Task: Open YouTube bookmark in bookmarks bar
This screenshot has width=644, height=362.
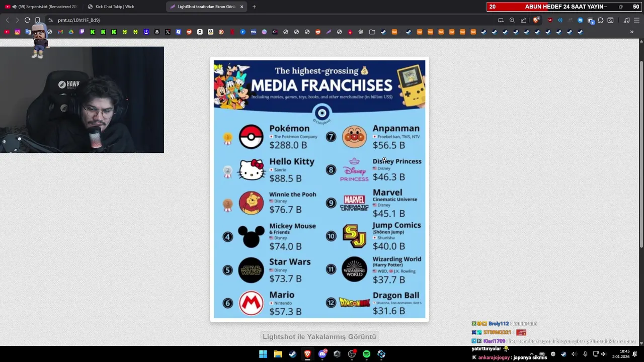Action: pyautogui.click(x=7, y=32)
